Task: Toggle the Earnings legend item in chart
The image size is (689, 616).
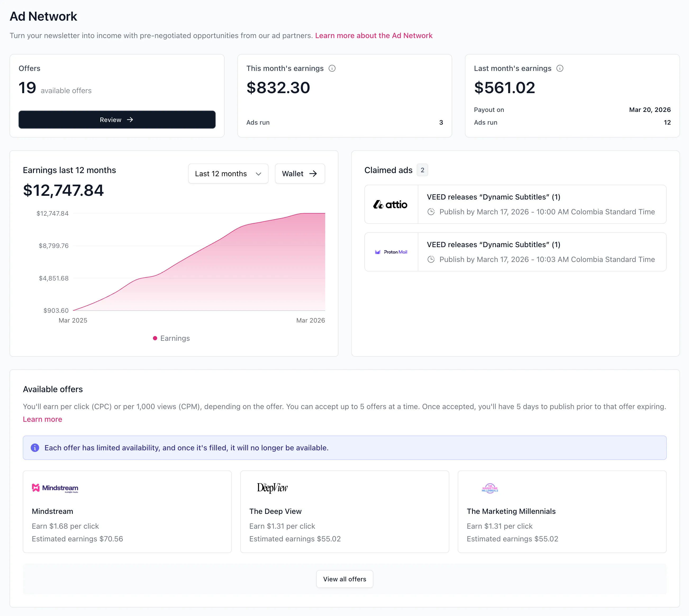Action: point(171,338)
